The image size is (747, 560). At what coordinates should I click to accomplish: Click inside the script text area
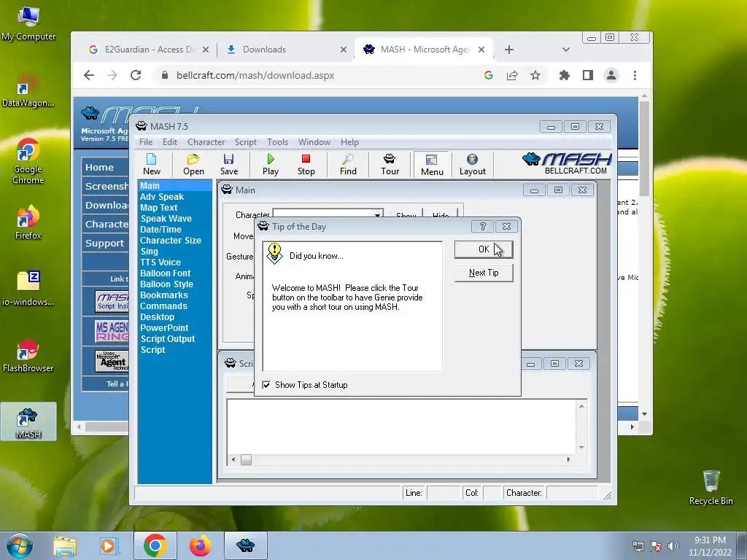[x=401, y=427]
